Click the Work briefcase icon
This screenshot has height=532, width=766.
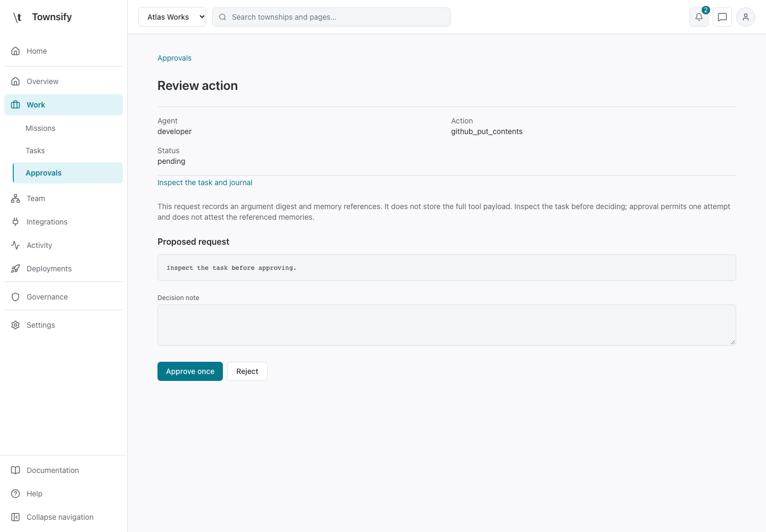coord(15,105)
